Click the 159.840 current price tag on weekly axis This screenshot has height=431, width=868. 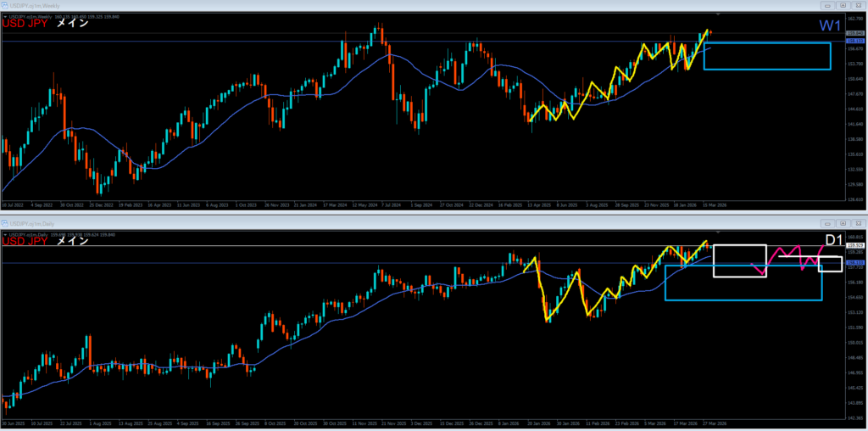pos(855,33)
